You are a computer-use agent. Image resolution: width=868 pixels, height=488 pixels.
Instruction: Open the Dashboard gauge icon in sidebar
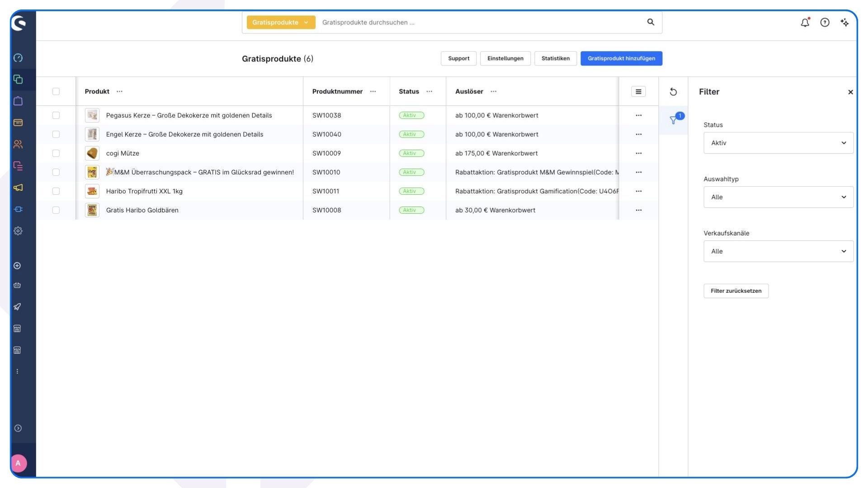pos(18,58)
